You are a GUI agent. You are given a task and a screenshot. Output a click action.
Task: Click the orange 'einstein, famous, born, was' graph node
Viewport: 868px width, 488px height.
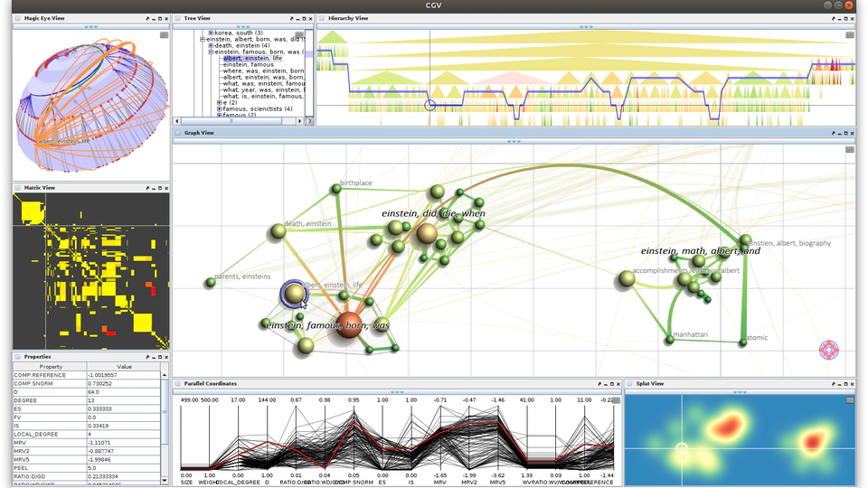(347, 326)
